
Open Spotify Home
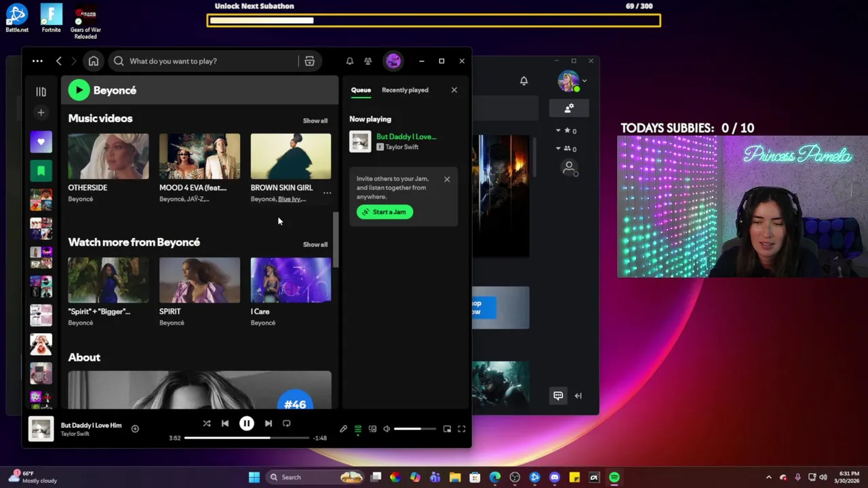click(x=94, y=61)
